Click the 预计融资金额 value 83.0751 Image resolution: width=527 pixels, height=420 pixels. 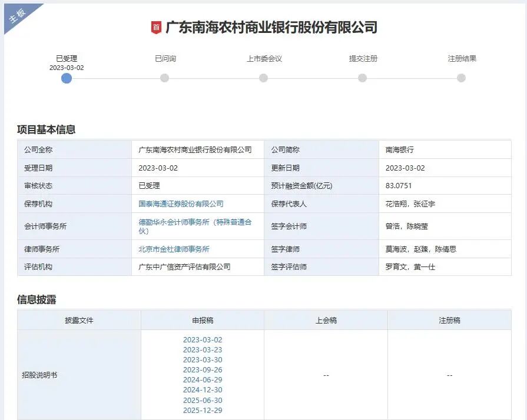tap(397, 185)
